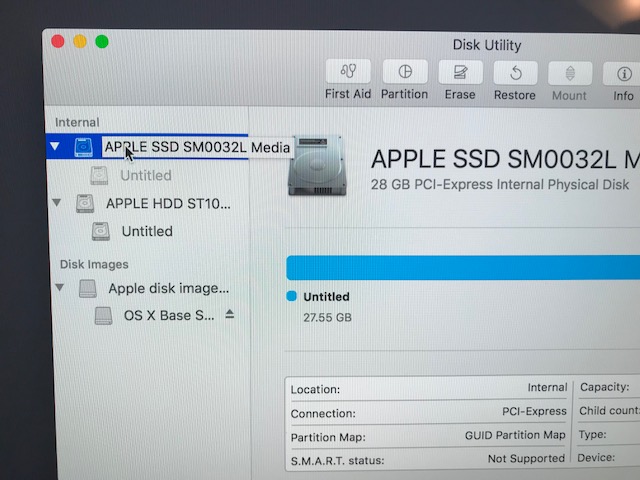640x480 pixels.
Task: Collapse the Apple disk image tree
Action: tap(60, 288)
